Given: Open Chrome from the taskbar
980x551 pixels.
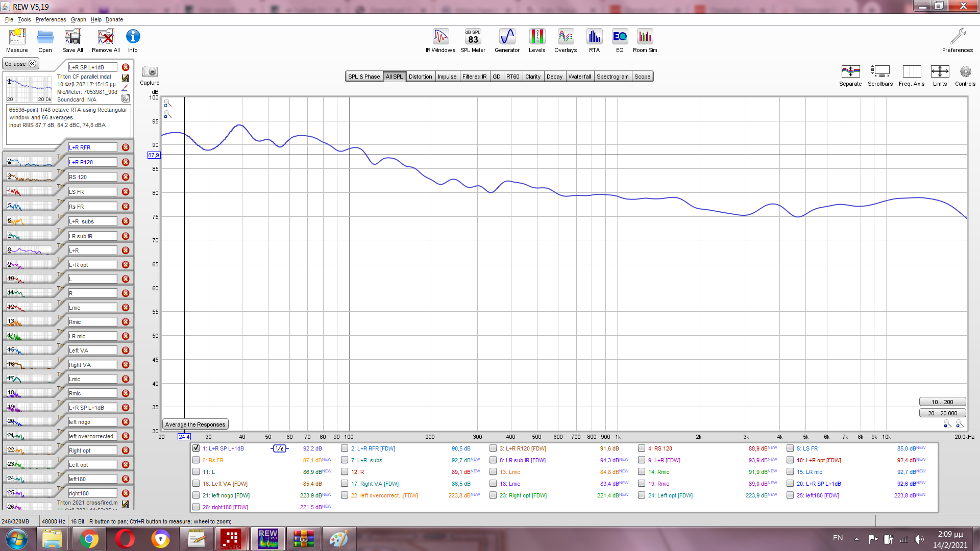Looking at the screenshot, I should click(89, 539).
